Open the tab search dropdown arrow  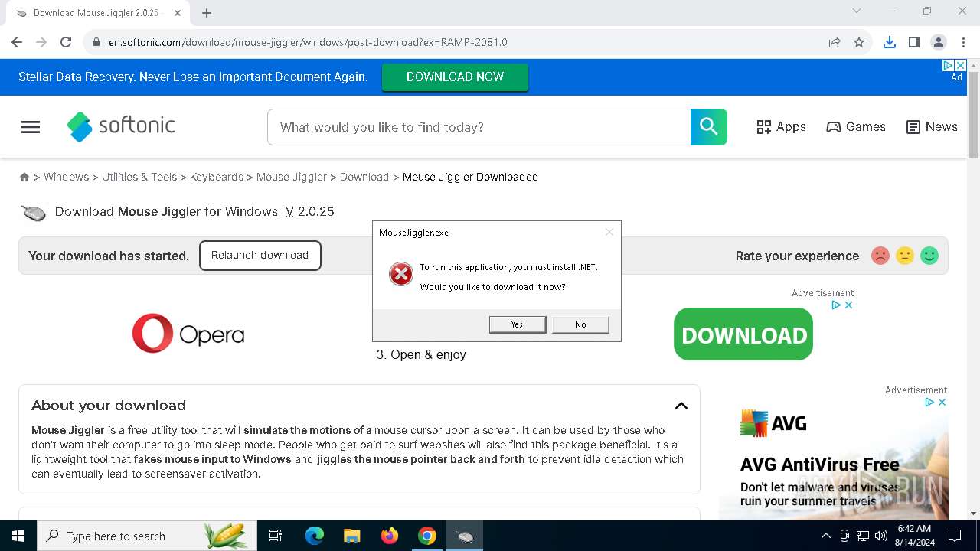(857, 11)
